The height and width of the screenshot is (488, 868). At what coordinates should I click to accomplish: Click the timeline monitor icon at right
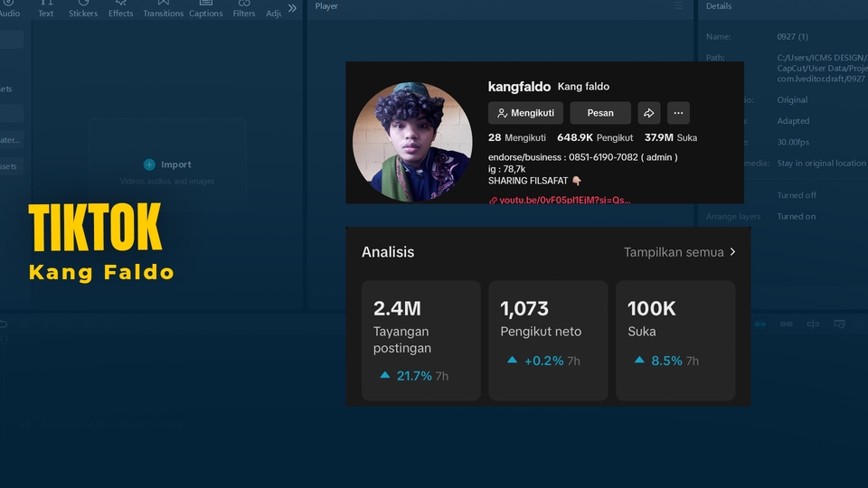tap(839, 324)
